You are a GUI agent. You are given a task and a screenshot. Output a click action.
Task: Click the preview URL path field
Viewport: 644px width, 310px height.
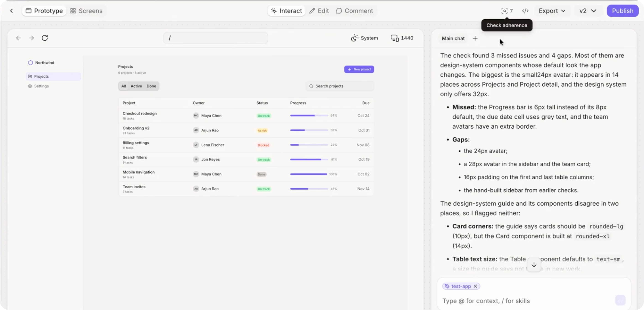click(x=215, y=38)
